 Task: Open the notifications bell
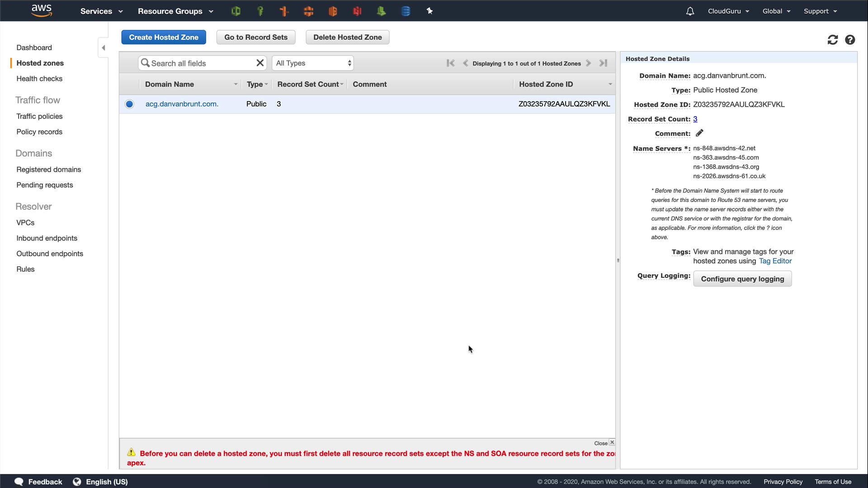pyautogui.click(x=690, y=11)
